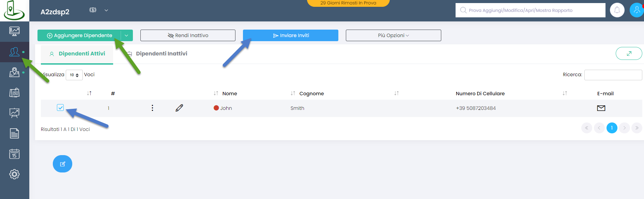Select the Dipendenti Attivi tab
Viewport: 644px width, 199px height.
(x=81, y=54)
